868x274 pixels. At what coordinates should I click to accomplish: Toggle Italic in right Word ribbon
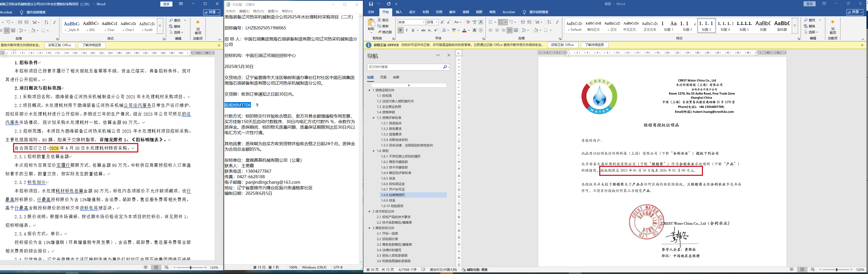(407, 30)
